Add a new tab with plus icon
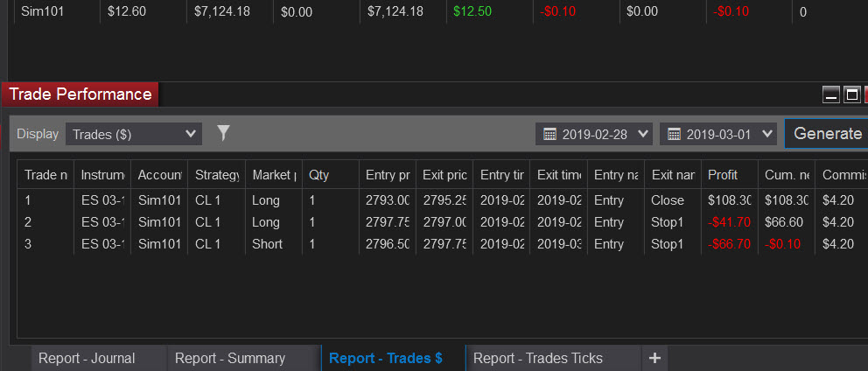The width and height of the screenshot is (868, 371). (654, 358)
